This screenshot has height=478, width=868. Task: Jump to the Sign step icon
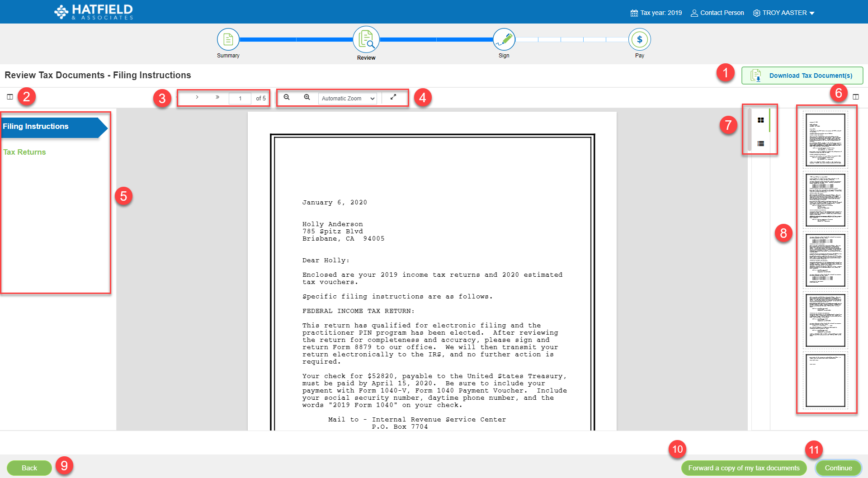click(x=504, y=39)
